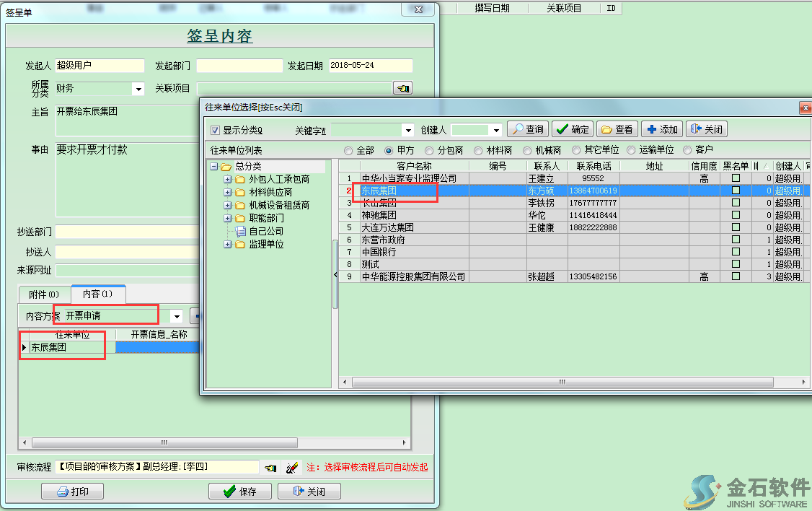
Task: Click the 保存 save button
Action: click(x=240, y=491)
